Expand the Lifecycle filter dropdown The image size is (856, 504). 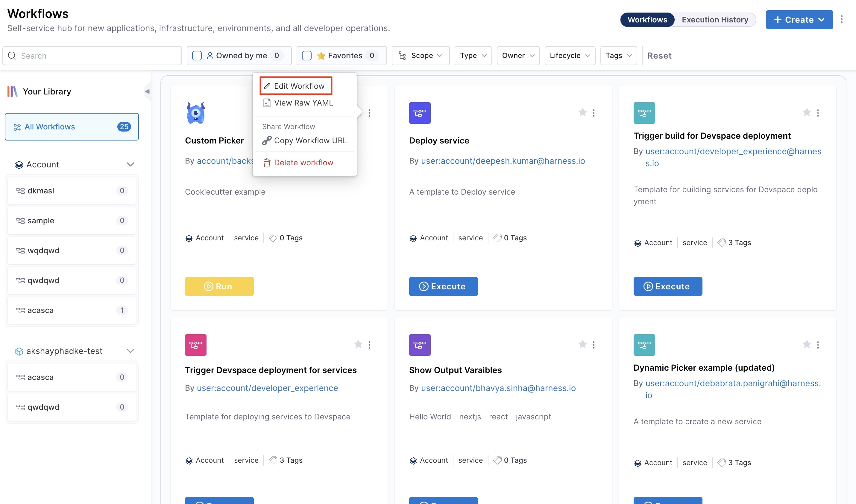[570, 55]
